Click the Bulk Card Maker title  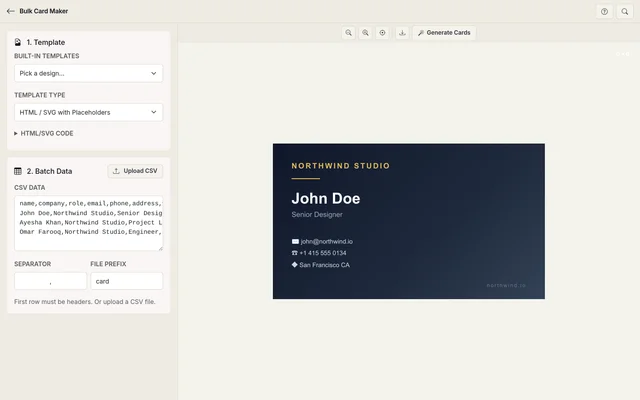(44, 11)
